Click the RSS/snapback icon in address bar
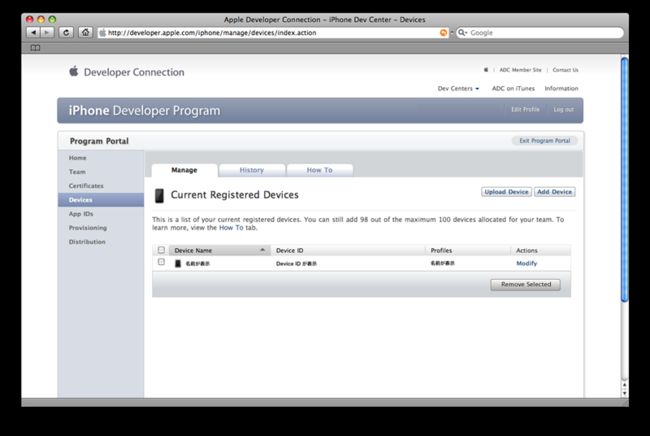This screenshot has height=436, width=650. click(x=443, y=33)
